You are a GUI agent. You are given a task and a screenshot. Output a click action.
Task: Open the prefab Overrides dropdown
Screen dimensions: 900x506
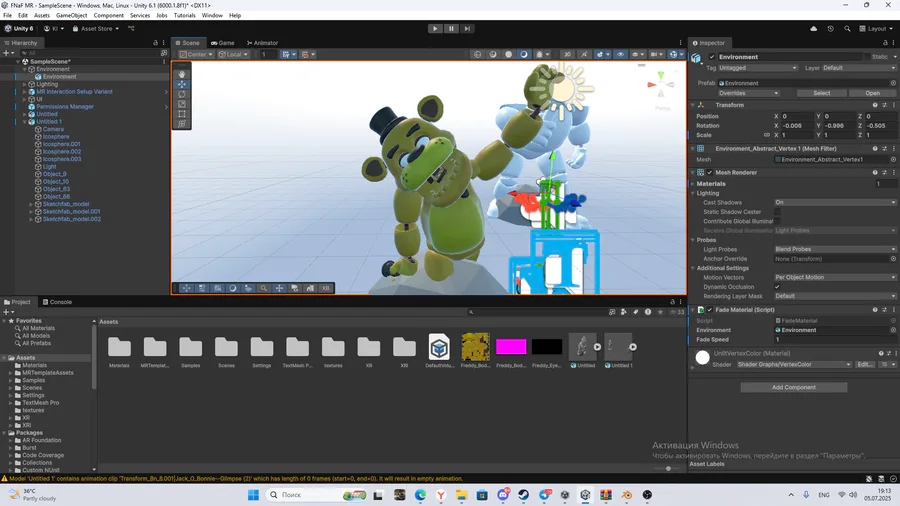(748, 93)
